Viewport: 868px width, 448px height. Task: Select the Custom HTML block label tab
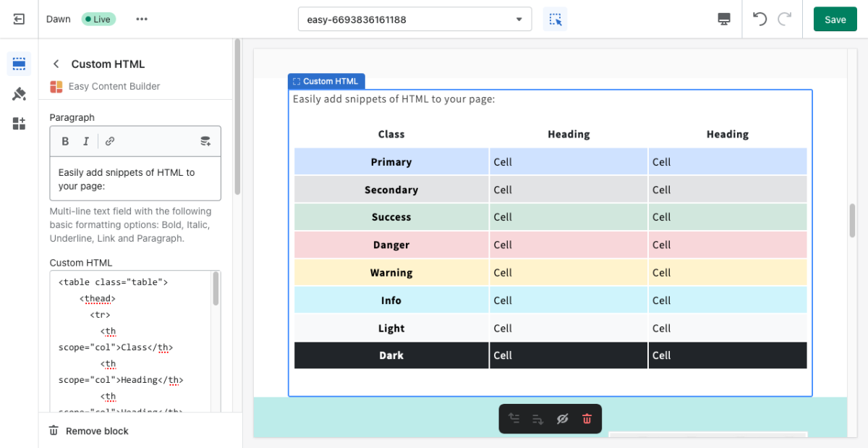[x=326, y=82]
